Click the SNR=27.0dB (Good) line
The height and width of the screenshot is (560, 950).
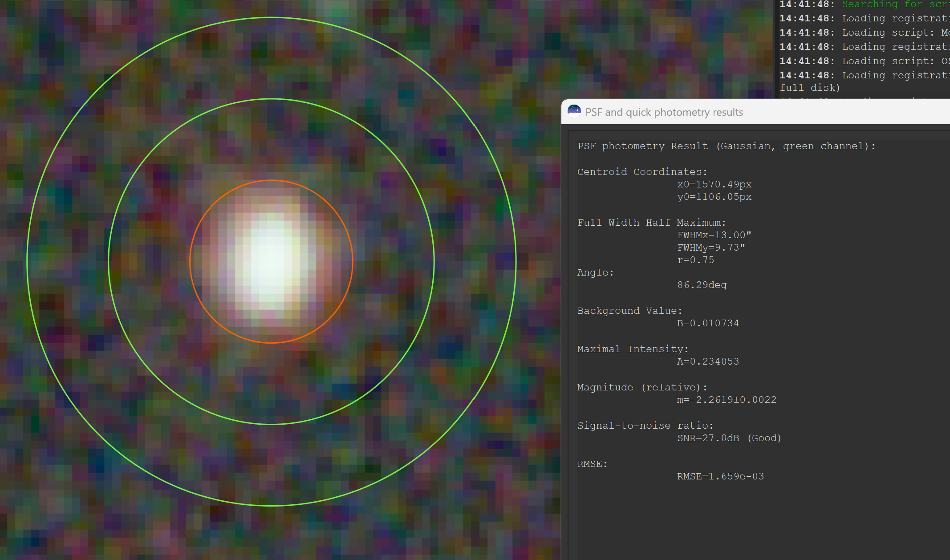[729, 438]
